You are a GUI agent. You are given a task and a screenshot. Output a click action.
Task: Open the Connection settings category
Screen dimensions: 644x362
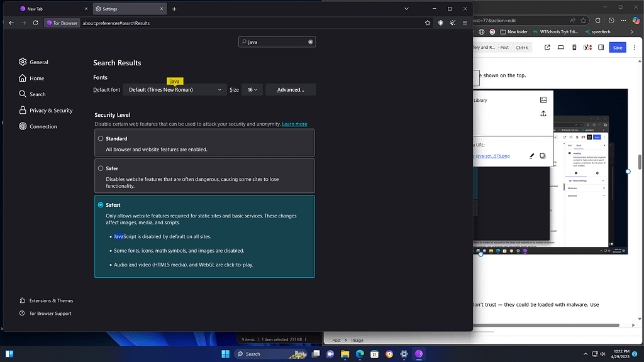38,126
